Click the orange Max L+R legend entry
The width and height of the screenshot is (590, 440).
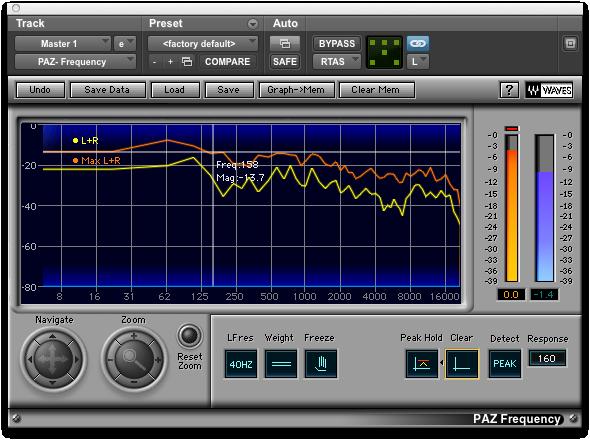tap(96, 161)
